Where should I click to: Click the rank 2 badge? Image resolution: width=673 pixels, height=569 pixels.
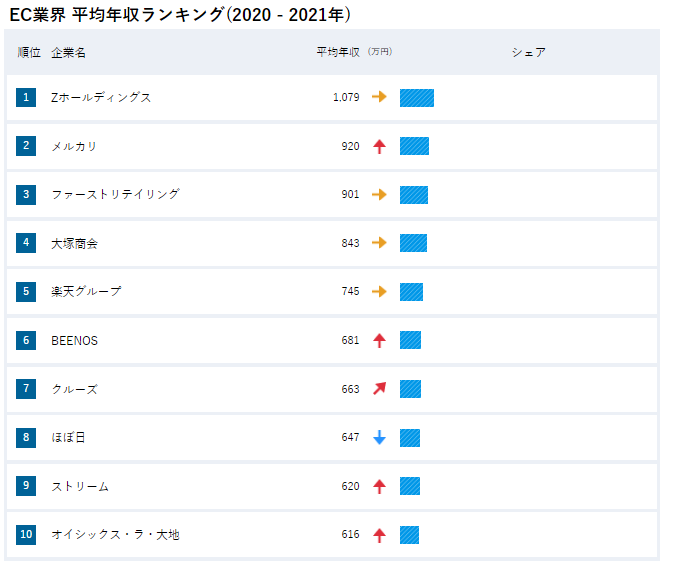[26, 146]
